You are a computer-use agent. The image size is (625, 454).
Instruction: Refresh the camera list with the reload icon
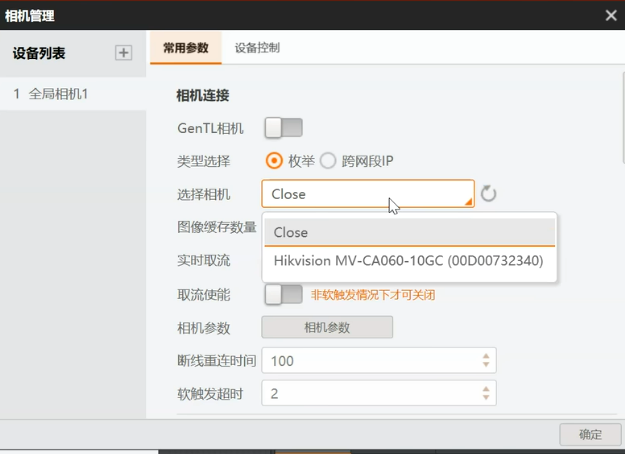488,194
